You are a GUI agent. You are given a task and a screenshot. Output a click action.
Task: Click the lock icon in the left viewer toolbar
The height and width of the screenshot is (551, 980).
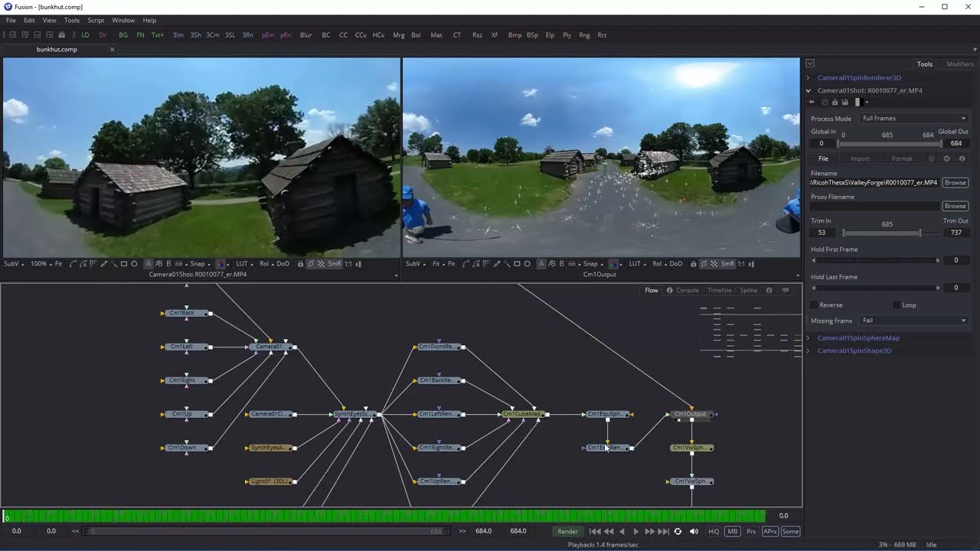(x=300, y=264)
